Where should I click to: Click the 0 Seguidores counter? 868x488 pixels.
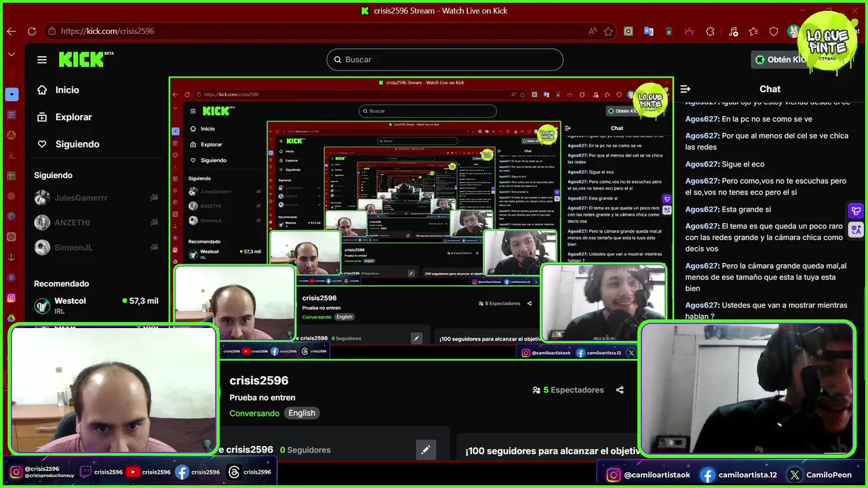305,449
